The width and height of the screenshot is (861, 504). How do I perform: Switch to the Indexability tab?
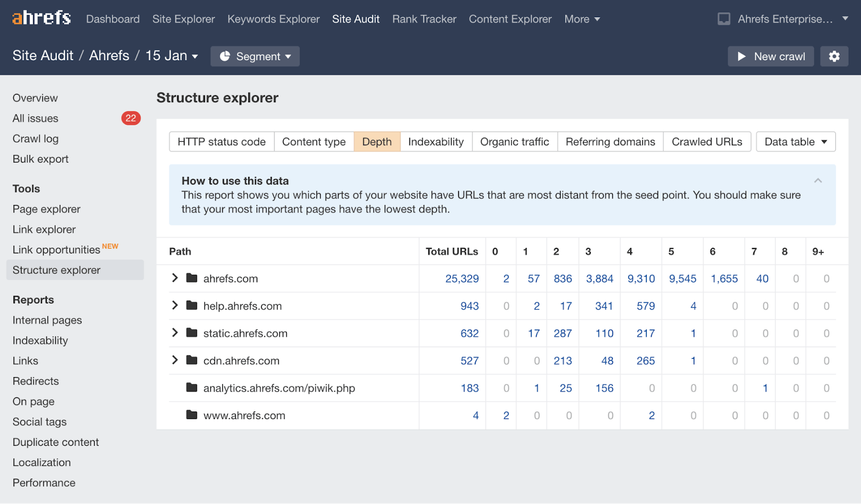coord(435,142)
